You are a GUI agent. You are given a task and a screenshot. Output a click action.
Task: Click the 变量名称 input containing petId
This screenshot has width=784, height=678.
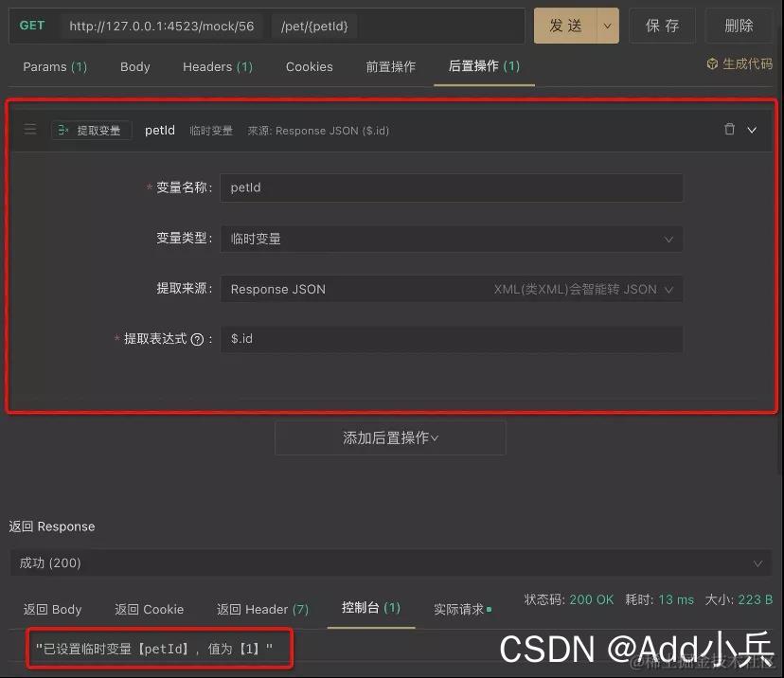(x=452, y=187)
